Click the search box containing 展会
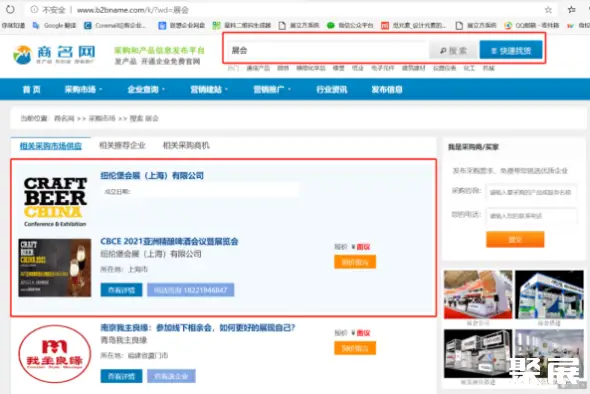 click(327, 50)
